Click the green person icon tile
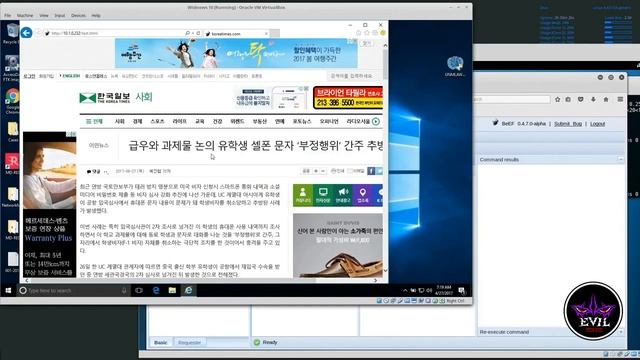The image size is (640, 360). 303,195
